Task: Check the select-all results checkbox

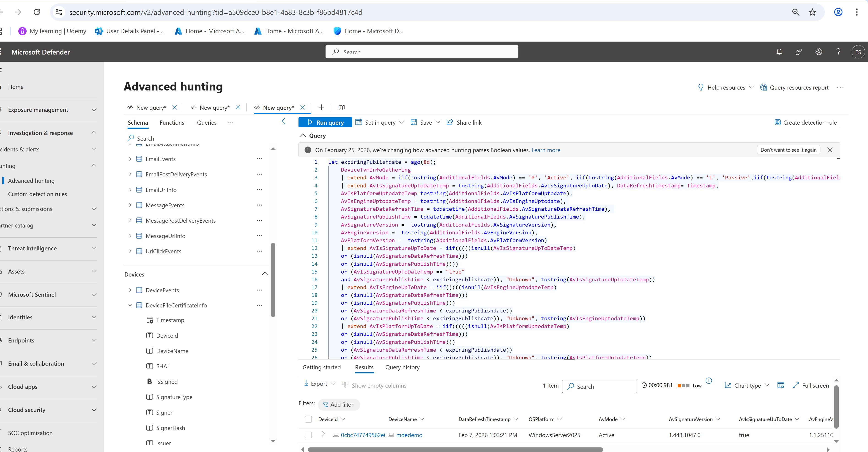Action: click(x=308, y=419)
